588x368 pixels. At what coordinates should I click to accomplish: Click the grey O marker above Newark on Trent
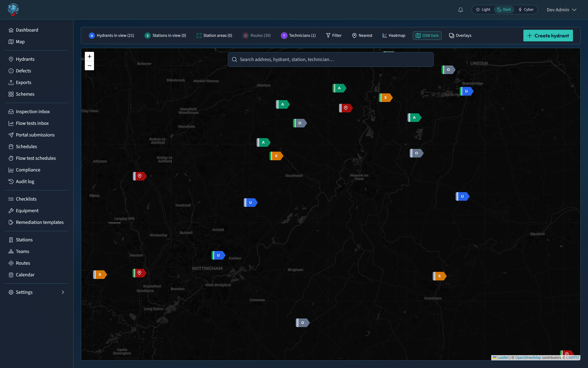point(417,153)
